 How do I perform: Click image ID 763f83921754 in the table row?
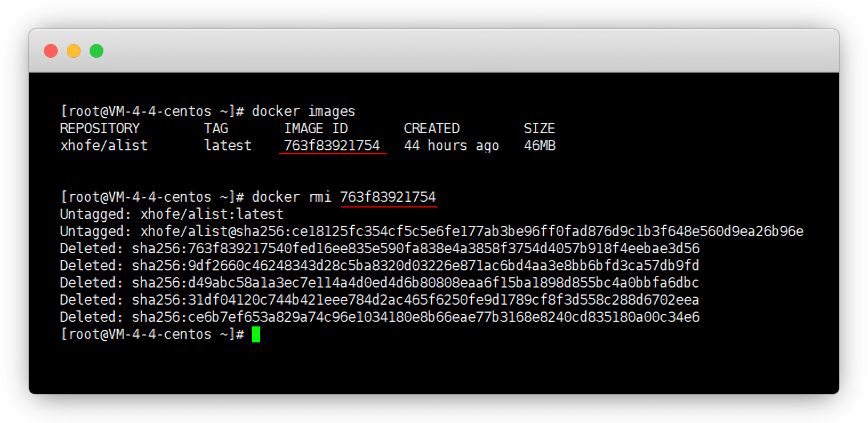[x=332, y=146]
